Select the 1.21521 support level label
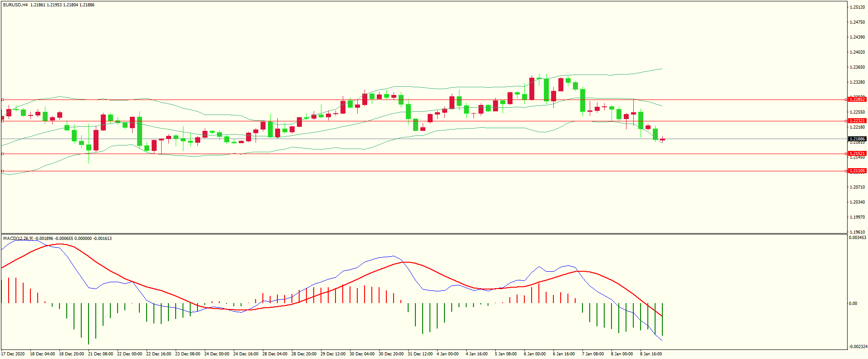Screen dimensions: 868x359 [857, 154]
